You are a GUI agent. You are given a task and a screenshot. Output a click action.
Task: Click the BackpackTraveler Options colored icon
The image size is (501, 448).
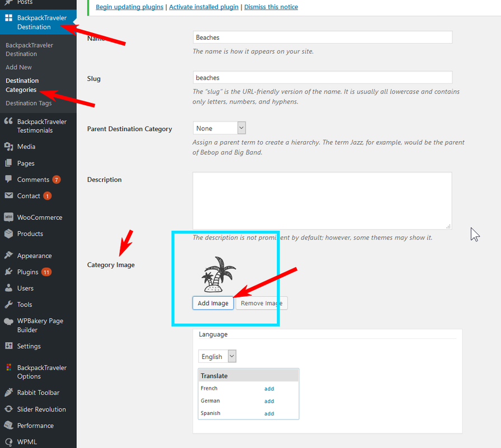click(x=8, y=367)
